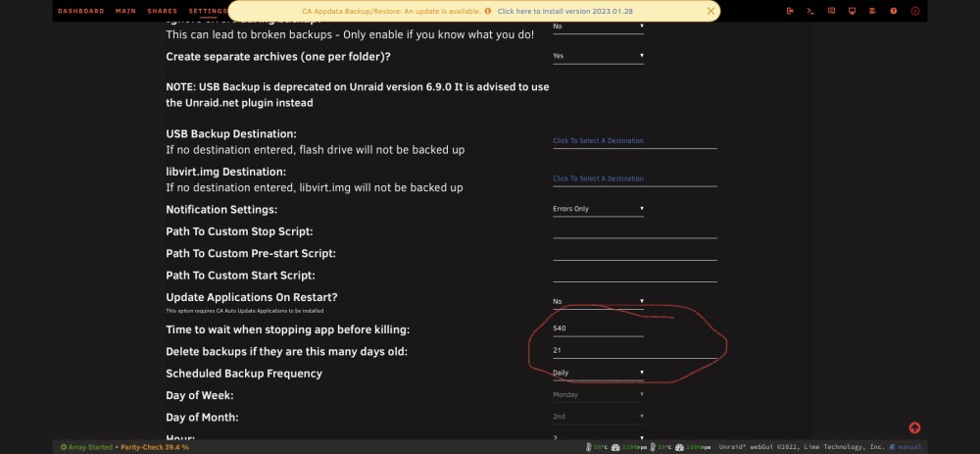Close the update notification banner
The image size is (980, 454).
click(710, 11)
